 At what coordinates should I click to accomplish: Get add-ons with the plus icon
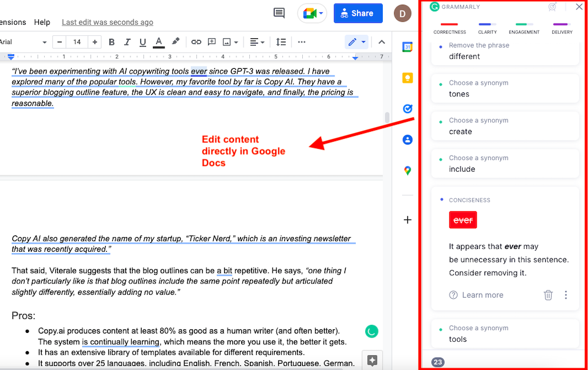[407, 220]
